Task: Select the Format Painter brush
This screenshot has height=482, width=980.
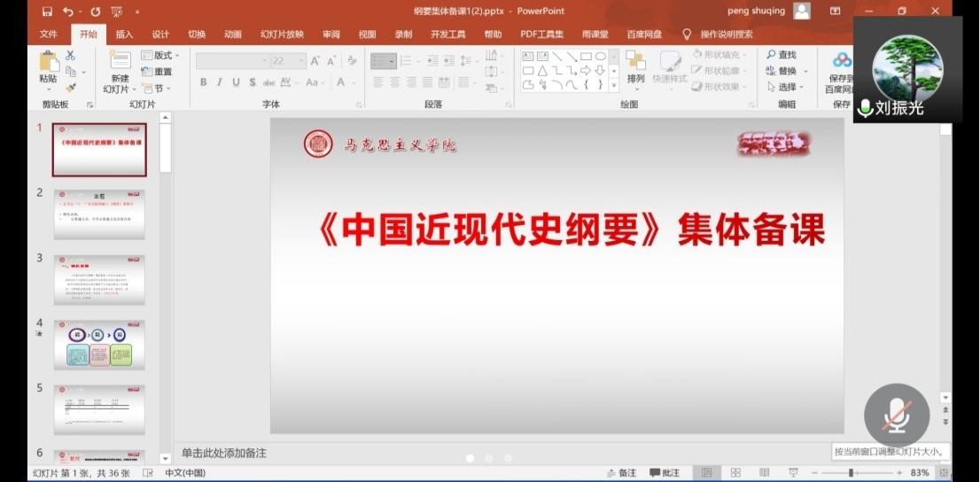Action: 71,88
